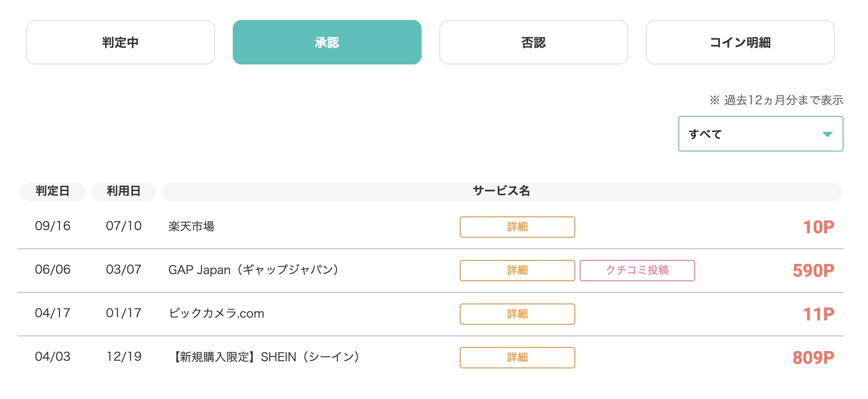Open 詳細 for SHEIN entry

pyautogui.click(x=517, y=358)
